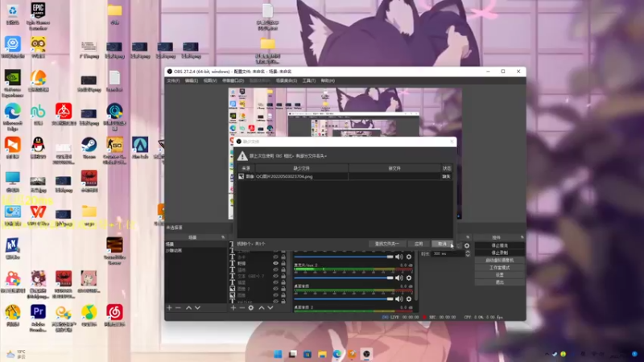The image size is (644, 362).
Task: Add a new source with plus icon
Action: [x=233, y=307]
